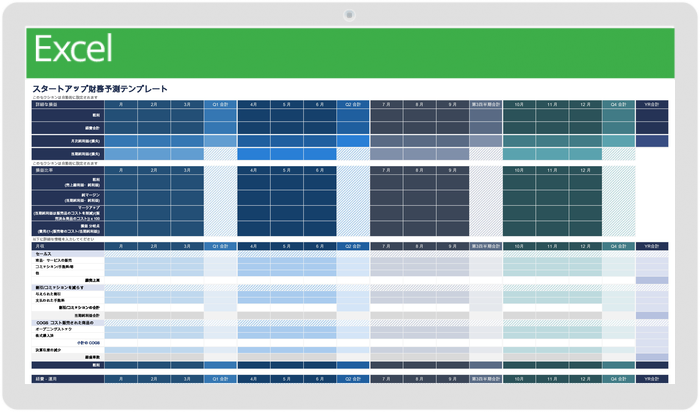Click 2月 column header in the top table
Screen dimensions: 700x412
tap(154, 103)
